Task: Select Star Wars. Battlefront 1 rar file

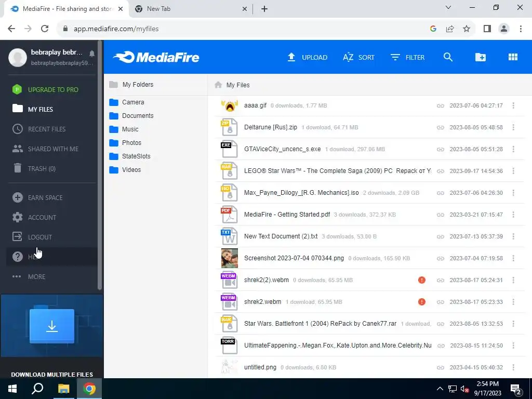Action: pos(320,323)
